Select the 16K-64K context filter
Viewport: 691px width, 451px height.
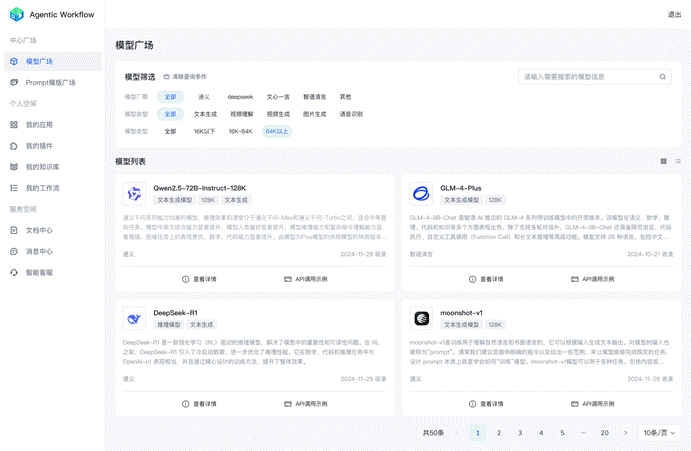[x=240, y=131]
